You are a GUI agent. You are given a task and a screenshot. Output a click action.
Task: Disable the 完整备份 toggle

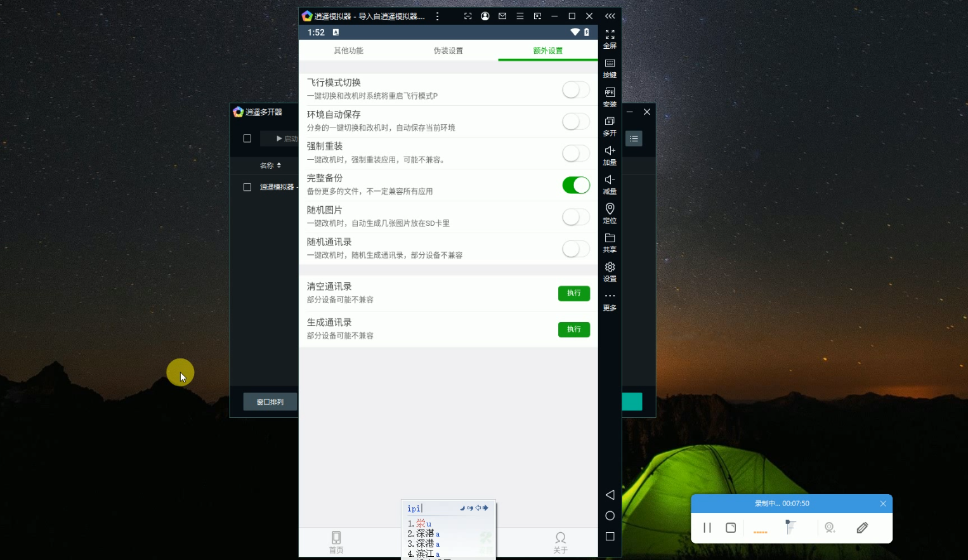pyautogui.click(x=575, y=185)
